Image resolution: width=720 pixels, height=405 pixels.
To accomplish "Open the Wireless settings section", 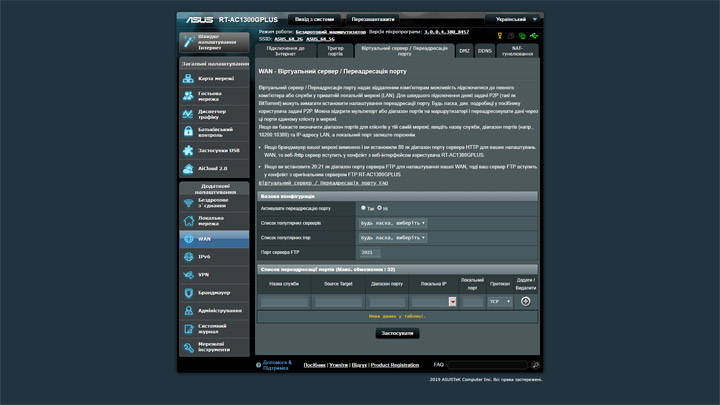I will (214, 203).
